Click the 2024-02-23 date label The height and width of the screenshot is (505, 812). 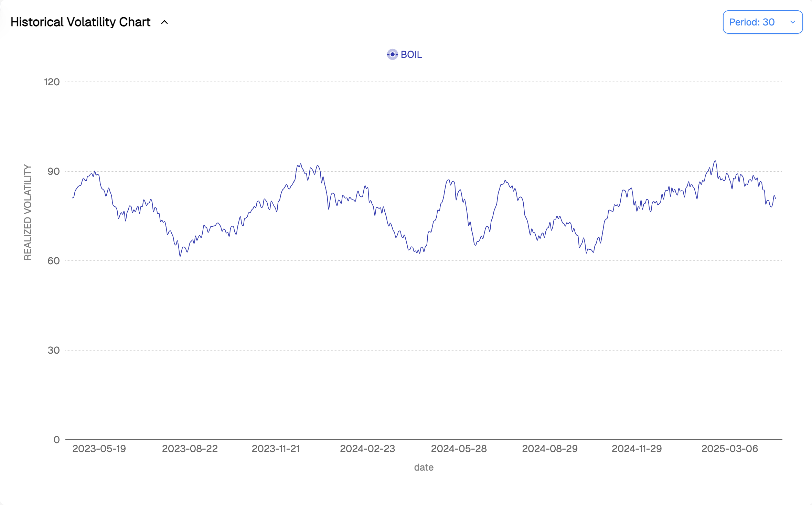(x=367, y=449)
